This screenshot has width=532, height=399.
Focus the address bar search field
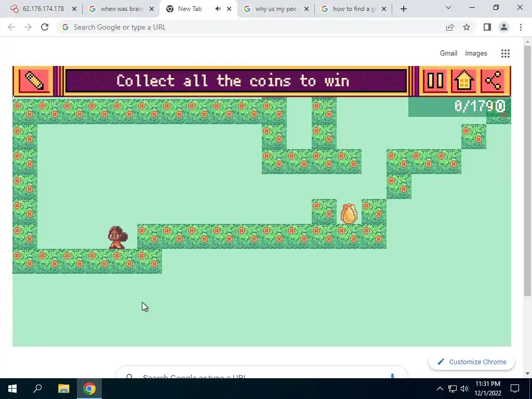[251, 27]
